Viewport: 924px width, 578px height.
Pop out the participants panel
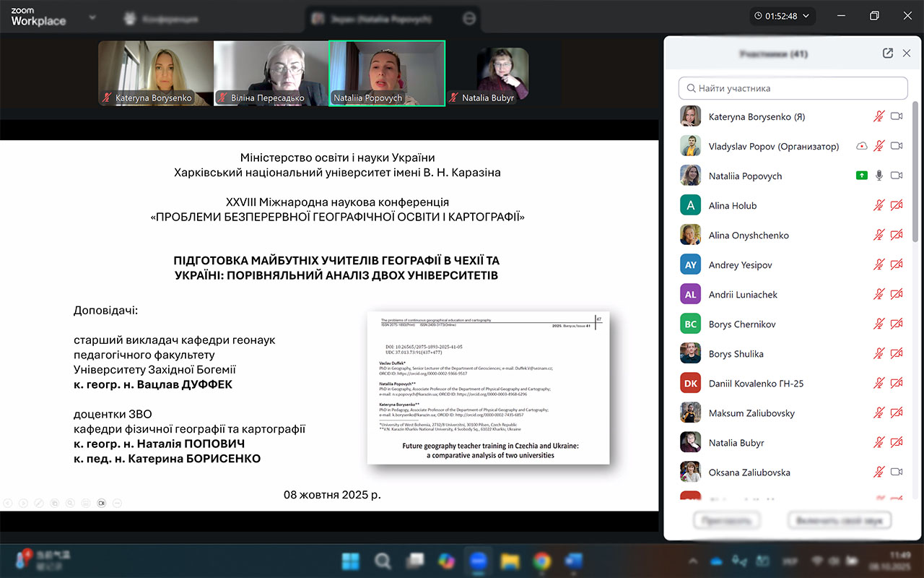coord(888,53)
